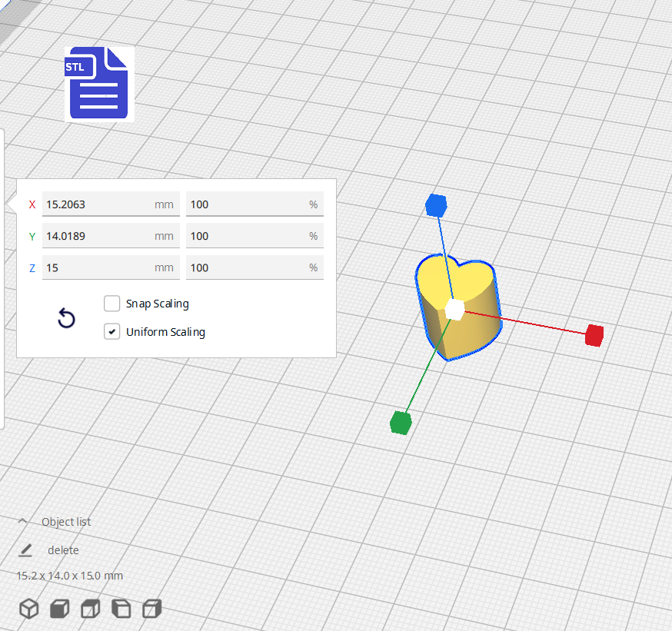
Task: Switch to the 3D perspective view cube icon
Action: tap(29, 609)
